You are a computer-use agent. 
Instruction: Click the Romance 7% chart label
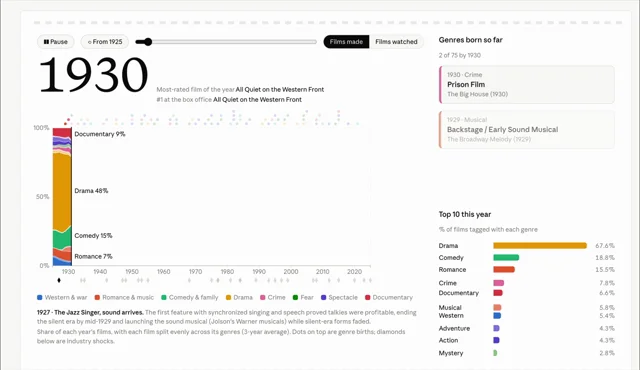pyautogui.click(x=93, y=256)
